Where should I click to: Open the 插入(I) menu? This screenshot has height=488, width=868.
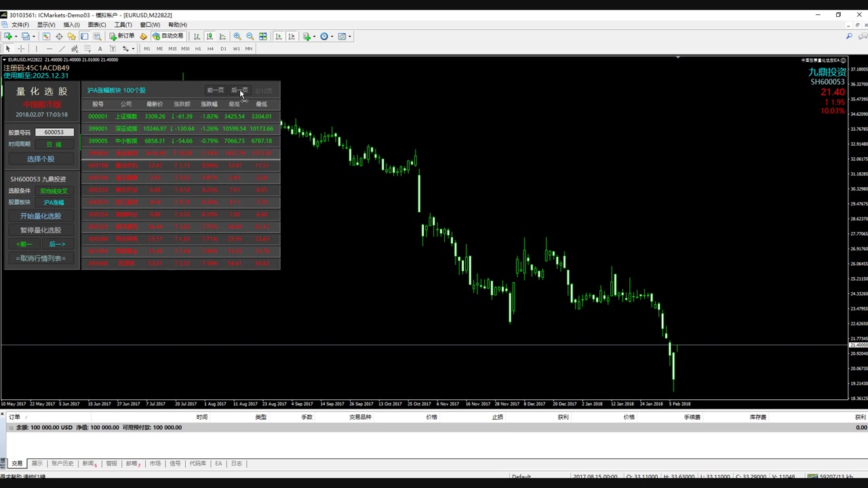click(71, 25)
